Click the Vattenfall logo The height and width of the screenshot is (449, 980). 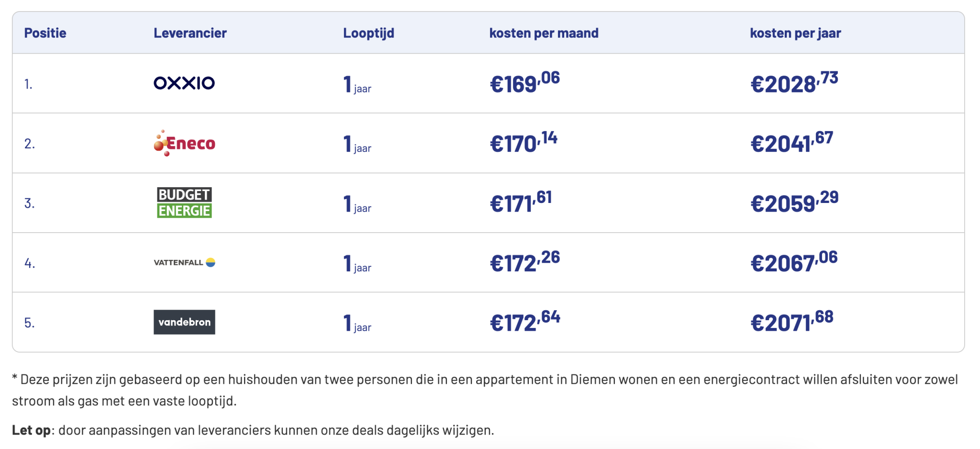pos(184,262)
